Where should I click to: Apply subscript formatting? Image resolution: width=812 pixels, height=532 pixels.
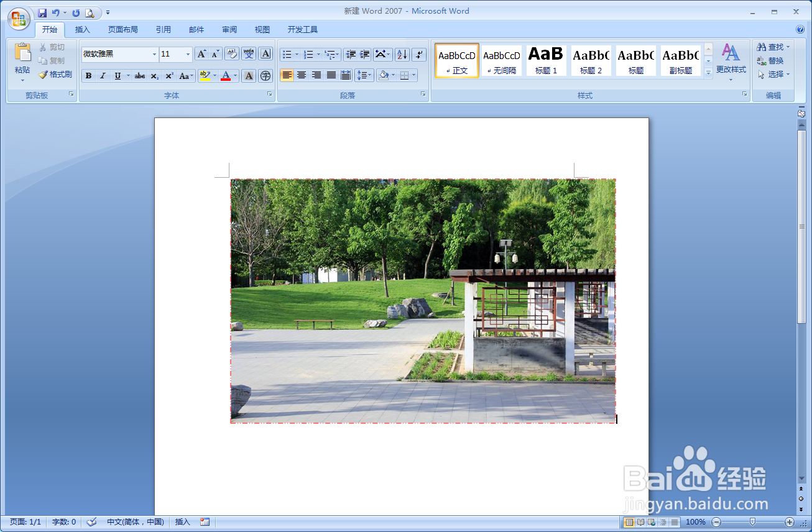point(155,76)
